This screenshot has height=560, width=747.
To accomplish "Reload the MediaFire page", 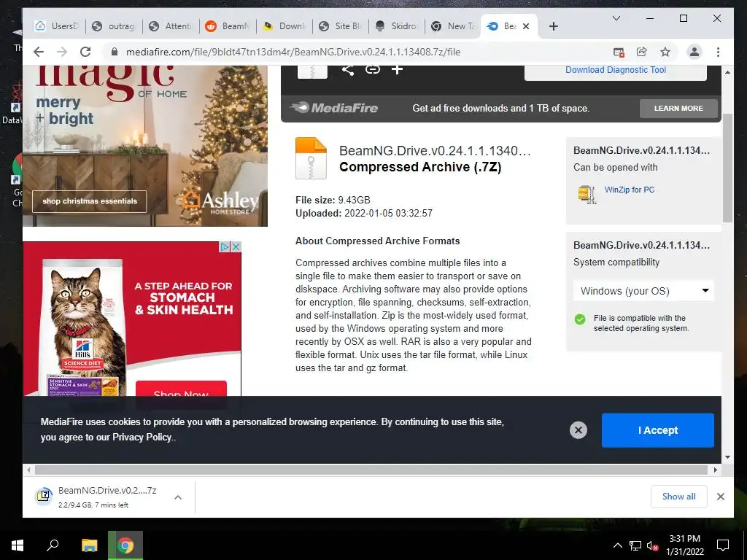I will point(85,52).
